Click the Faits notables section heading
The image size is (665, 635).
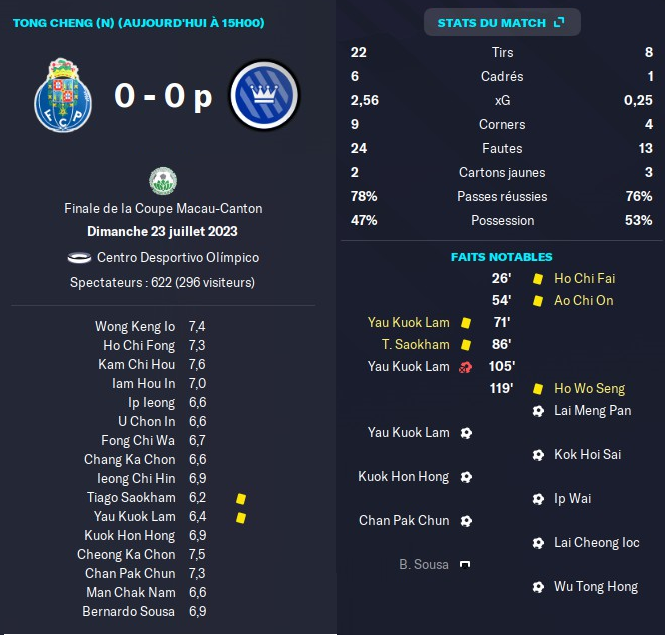click(x=501, y=257)
